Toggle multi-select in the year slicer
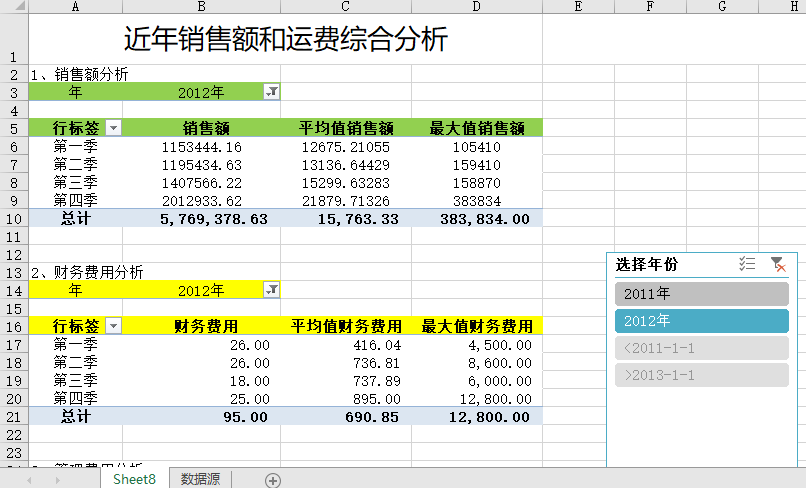The image size is (806, 488). 746,264
